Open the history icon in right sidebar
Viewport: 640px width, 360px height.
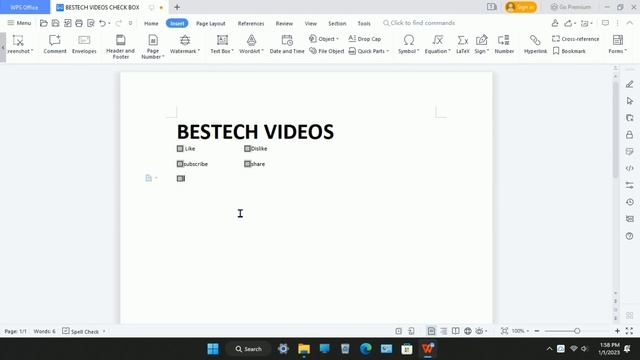coord(629,202)
